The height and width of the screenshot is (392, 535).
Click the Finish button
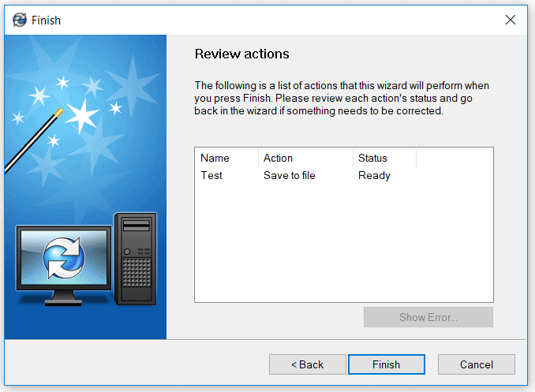pos(386,364)
